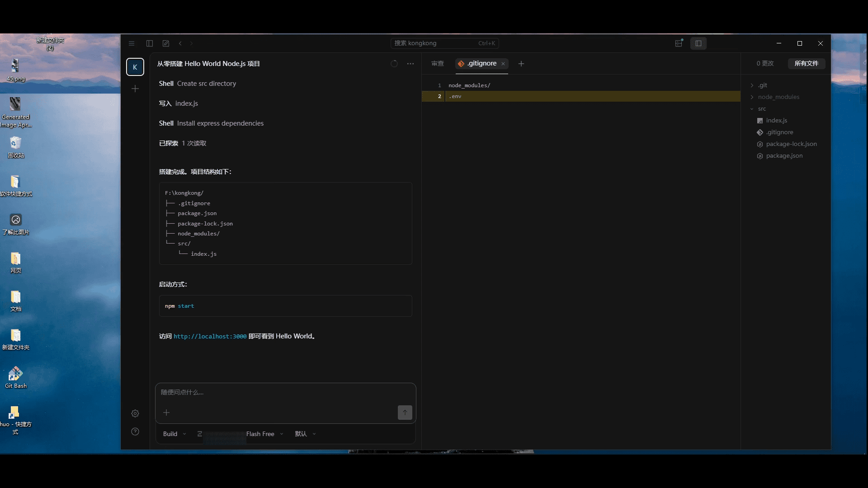Open the 'Shell Create src directory' step
Screen dimensions: 868x488
(x=198, y=84)
